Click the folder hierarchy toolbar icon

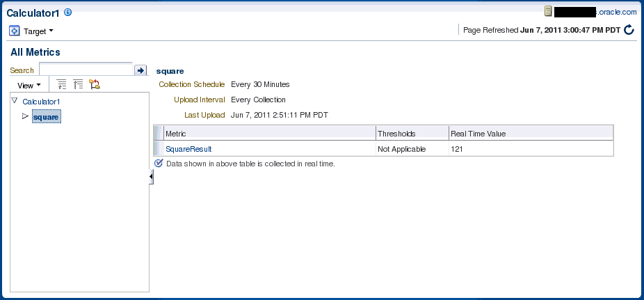click(x=95, y=84)
